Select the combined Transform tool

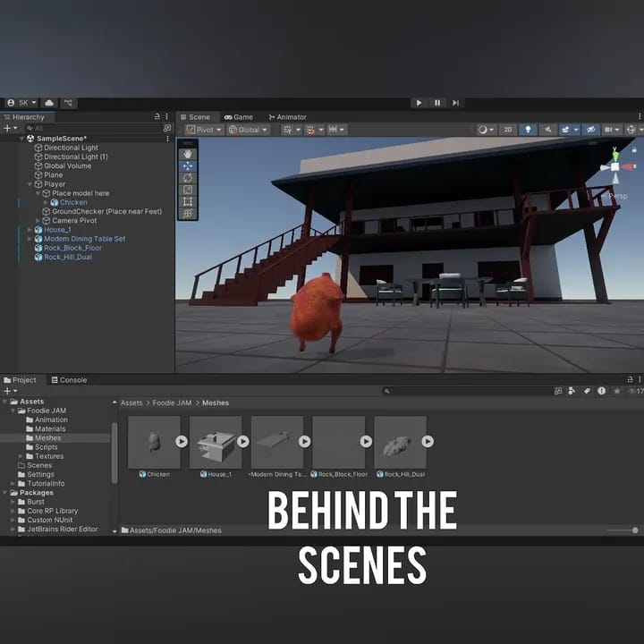click(188, 213)
